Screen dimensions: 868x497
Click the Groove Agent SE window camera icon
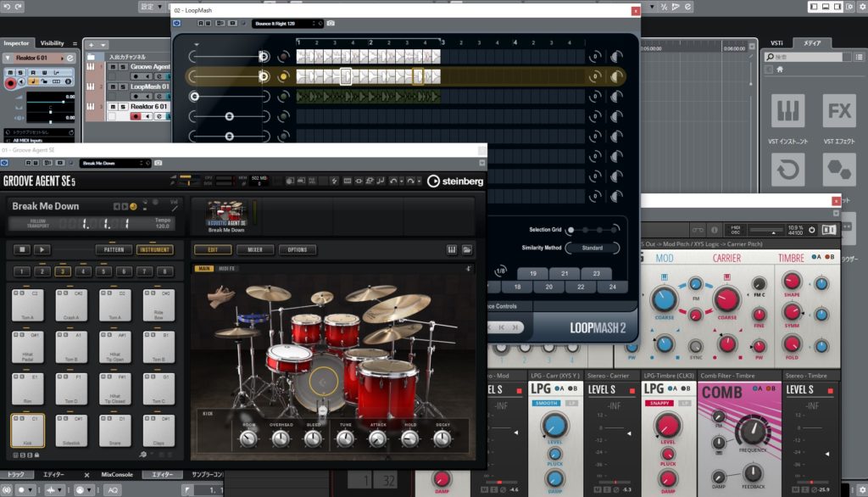point(159,163)
